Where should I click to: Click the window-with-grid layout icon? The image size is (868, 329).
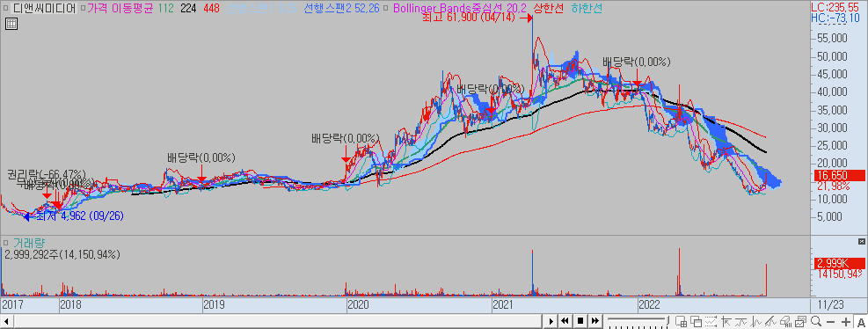click(681, 321)
